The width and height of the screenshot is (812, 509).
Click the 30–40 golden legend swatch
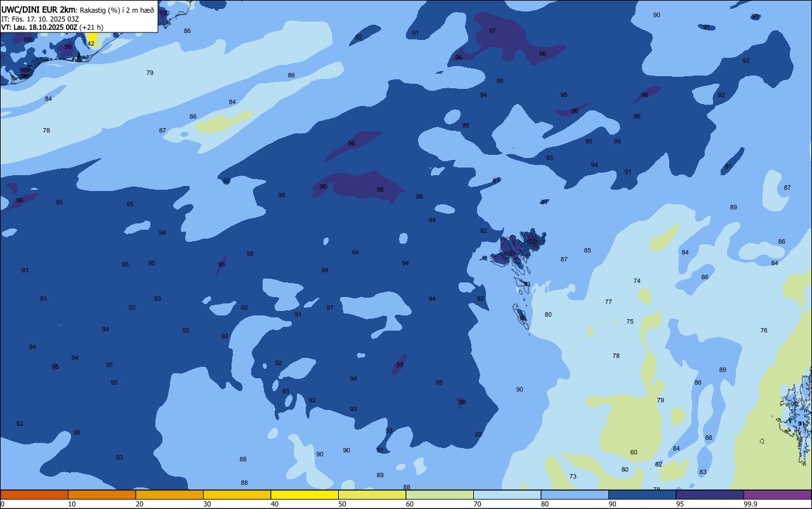(237, 494)
